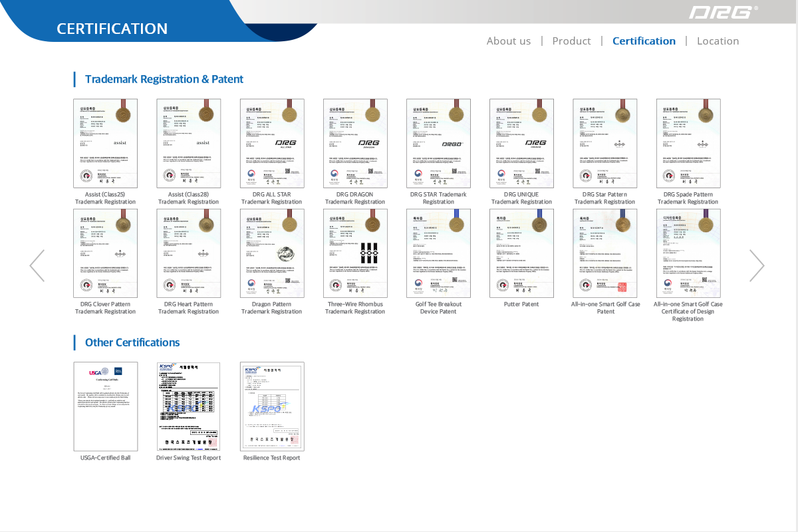Open DRG Star Pattern certificate image
This screenshot has height=532, width=798.
[x=605, y=144]
